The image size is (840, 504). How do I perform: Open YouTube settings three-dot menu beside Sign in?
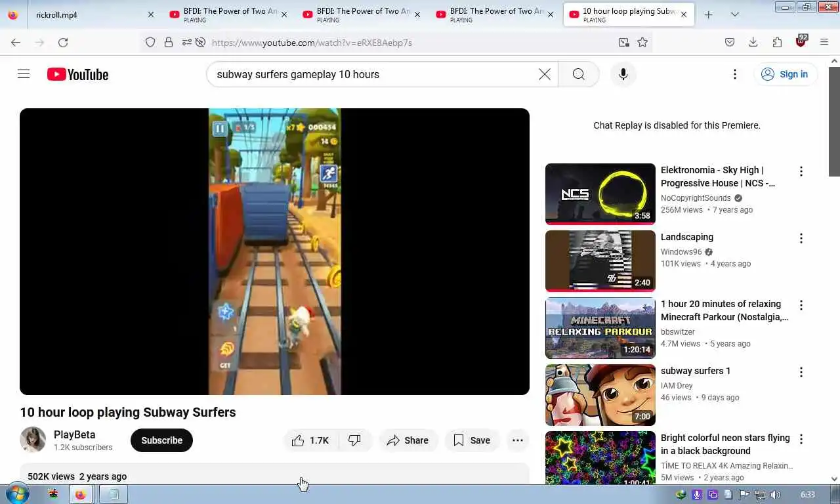coord(735,74)
